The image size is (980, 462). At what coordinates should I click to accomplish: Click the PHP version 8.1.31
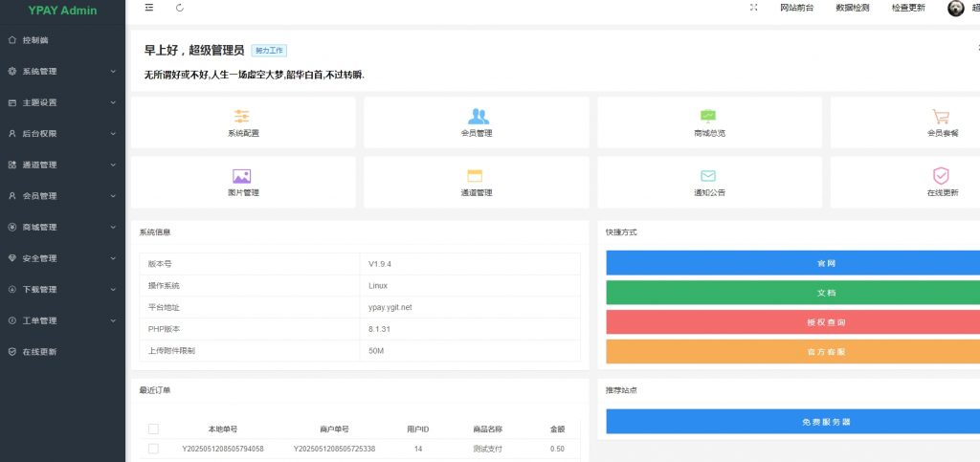click(x=379, y=329)
